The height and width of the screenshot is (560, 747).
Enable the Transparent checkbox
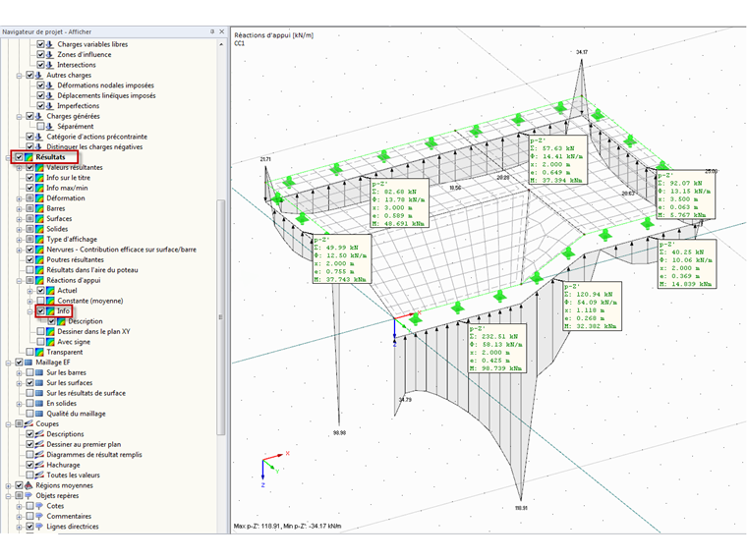point(30,352)
